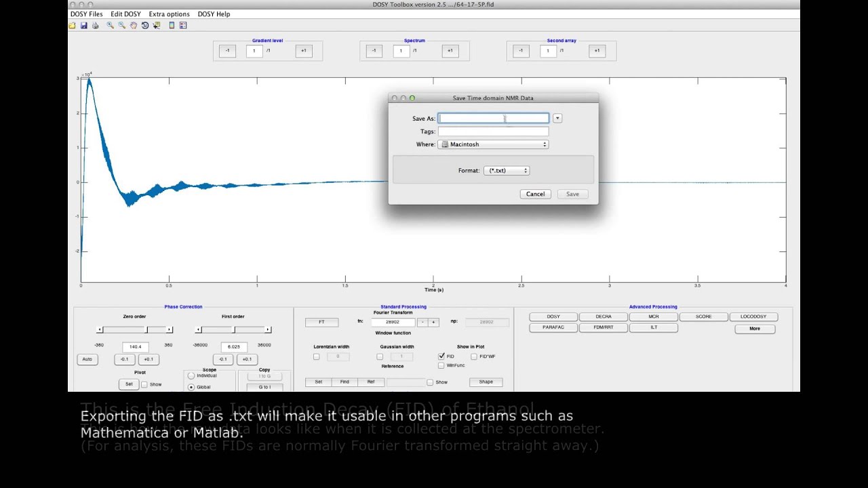
Task: Click the printer icon in toolbar
Action: 95,25
